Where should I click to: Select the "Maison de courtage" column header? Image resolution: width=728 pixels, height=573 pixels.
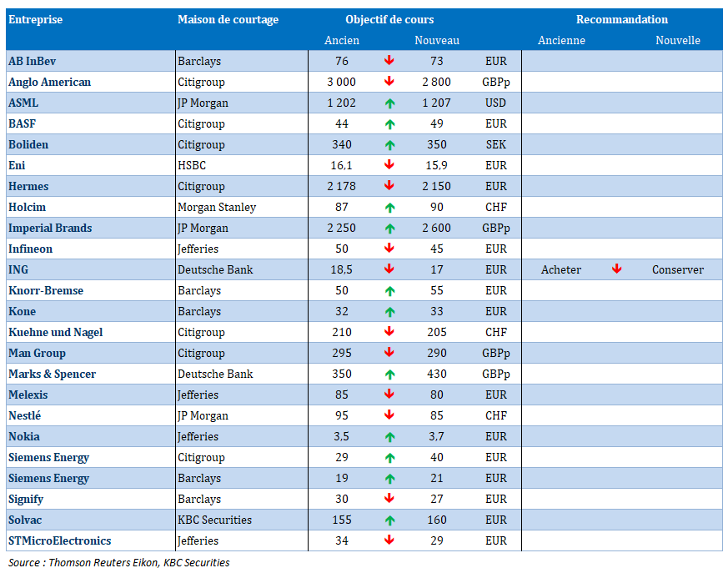[228, 19]
